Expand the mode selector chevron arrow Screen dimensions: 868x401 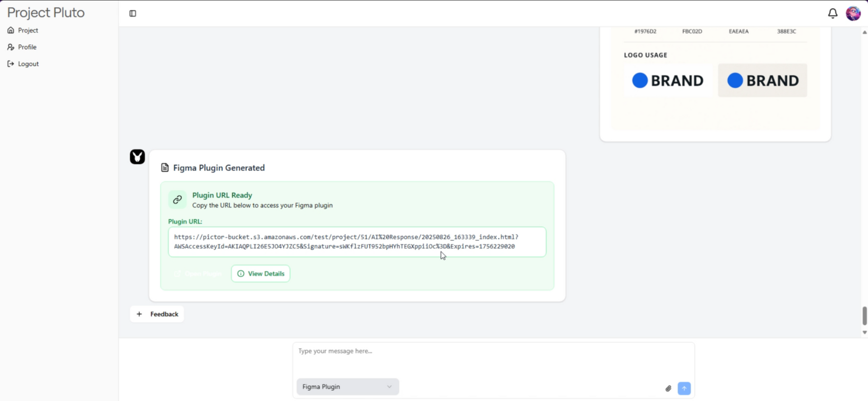[x=389, y=387]
